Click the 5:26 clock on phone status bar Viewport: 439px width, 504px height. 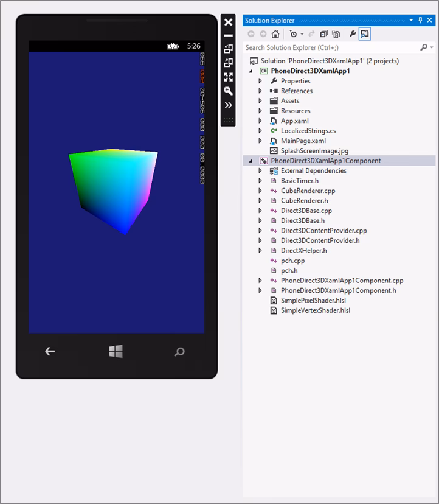[x=193, y=46]
